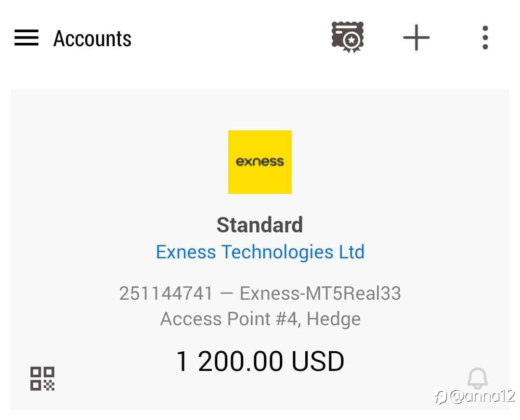This screenshot has height=420, width=520.
Task: Click the yellow Exness logo
Action: [x=260, y=162]
